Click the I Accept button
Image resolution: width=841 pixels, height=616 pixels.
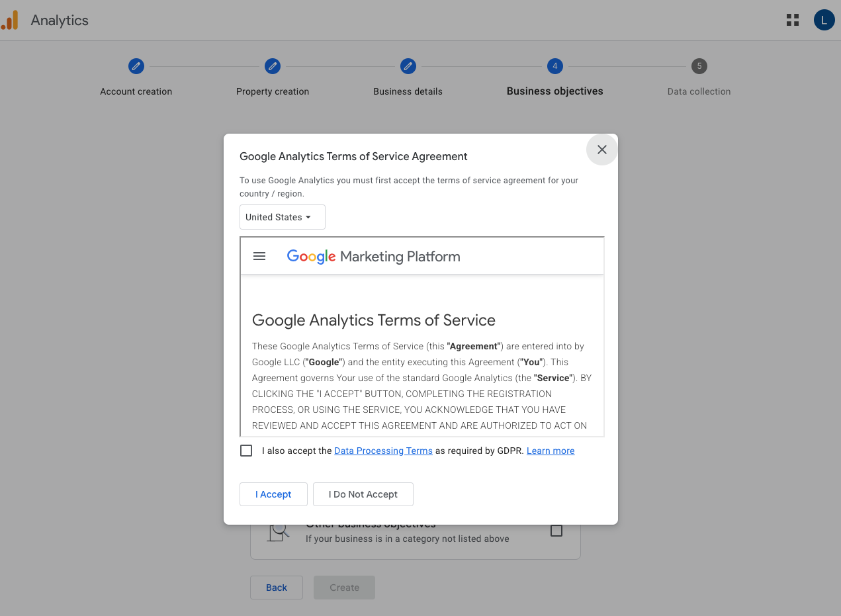click(x=273, y=494)
